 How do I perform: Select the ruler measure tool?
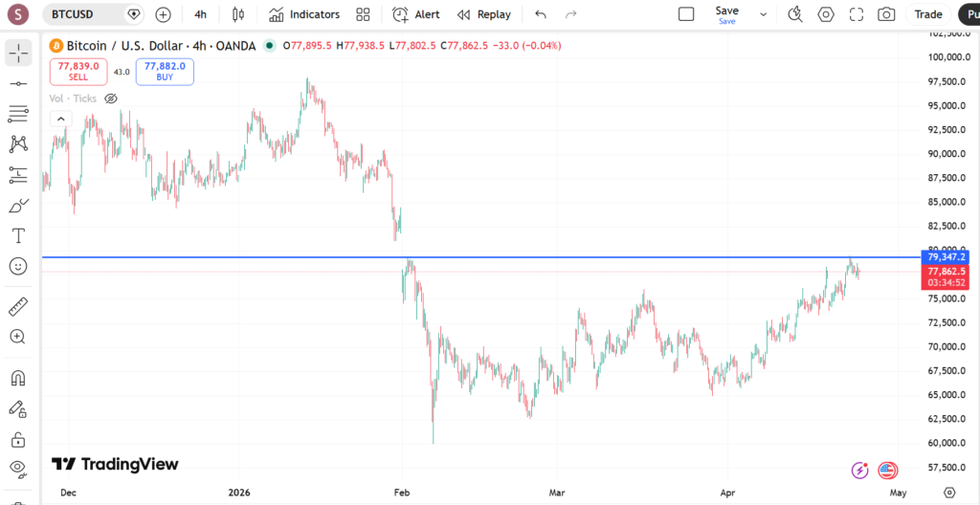pos(18,307)
